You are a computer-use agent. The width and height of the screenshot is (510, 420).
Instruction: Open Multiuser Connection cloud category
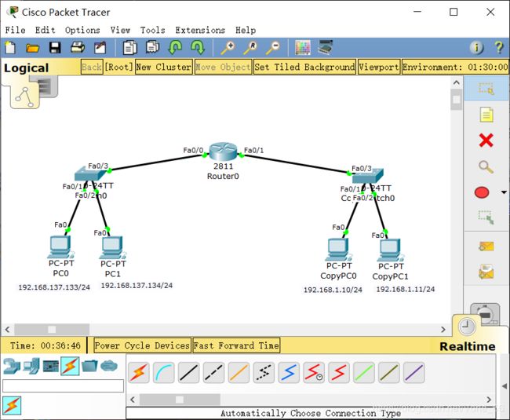(x=108, y=366)
